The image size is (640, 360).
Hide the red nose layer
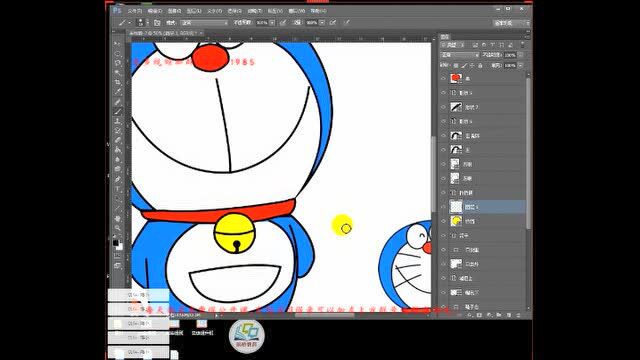tap(444, 78)
